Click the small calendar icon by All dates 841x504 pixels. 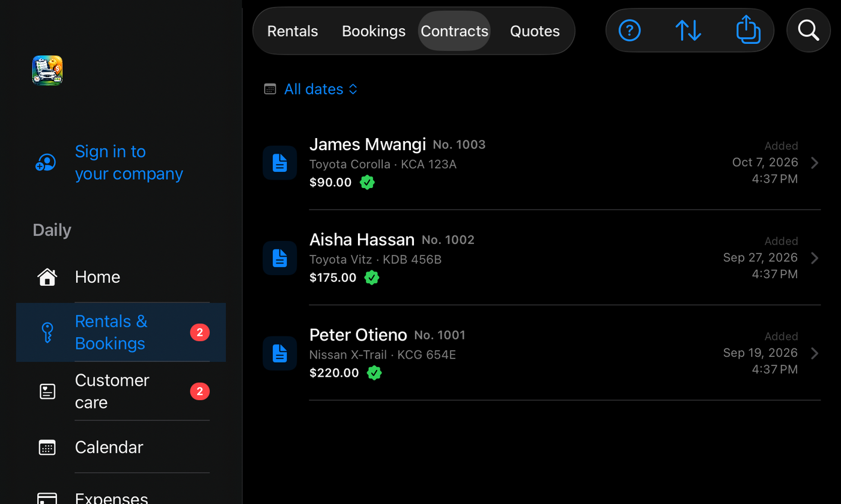point(270,89)
